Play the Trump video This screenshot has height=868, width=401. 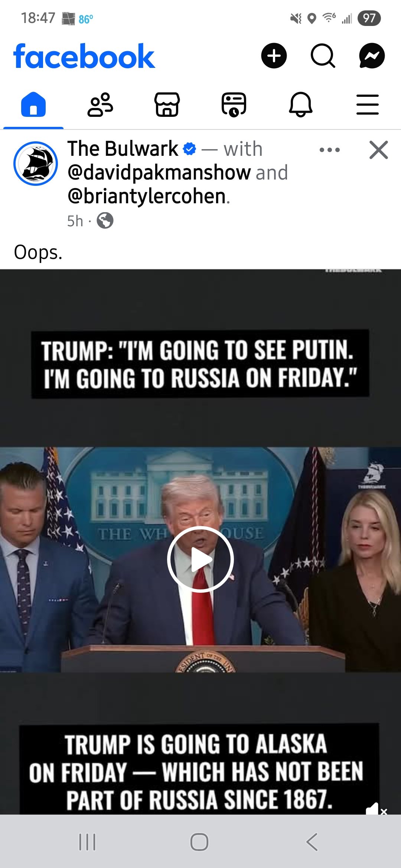click(200, 559)
